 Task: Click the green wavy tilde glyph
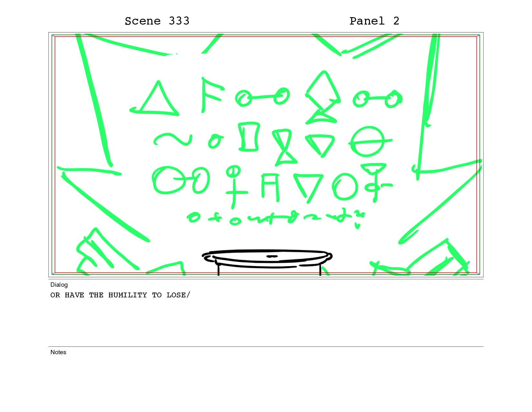[173, 139]
